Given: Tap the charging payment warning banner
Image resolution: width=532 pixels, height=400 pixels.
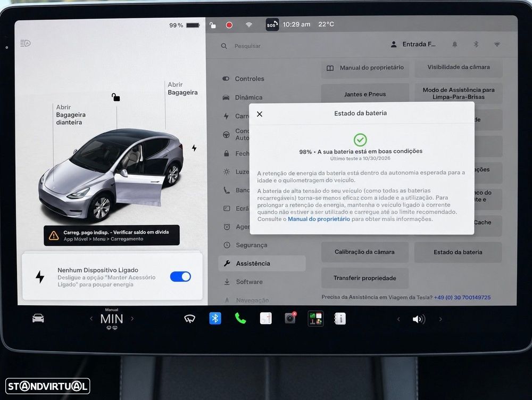Looking at the screenshot, I should [112, 235].
